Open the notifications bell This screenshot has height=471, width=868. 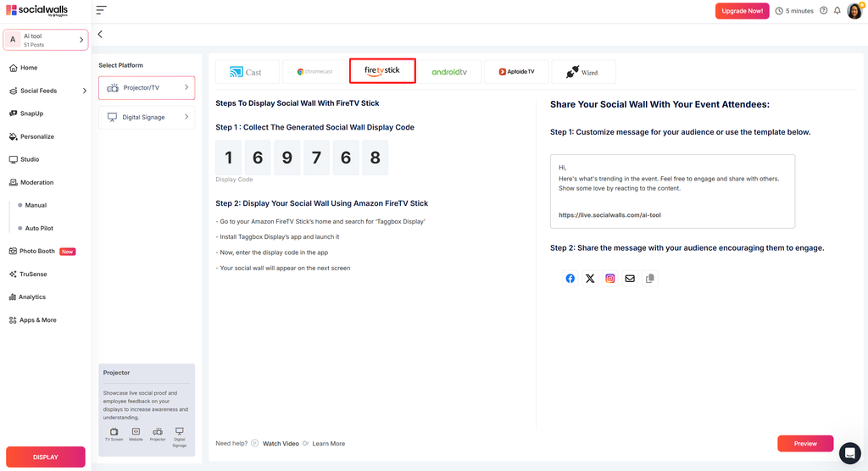[x=837, y=10]
